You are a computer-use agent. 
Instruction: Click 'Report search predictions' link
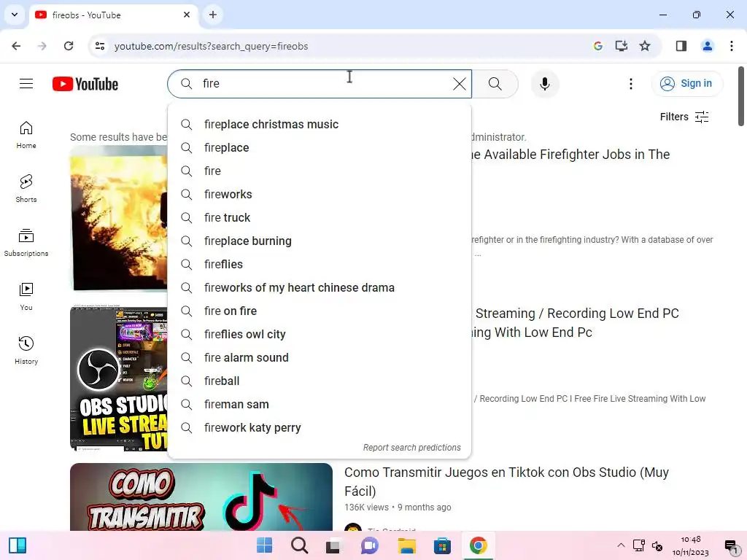411,448
